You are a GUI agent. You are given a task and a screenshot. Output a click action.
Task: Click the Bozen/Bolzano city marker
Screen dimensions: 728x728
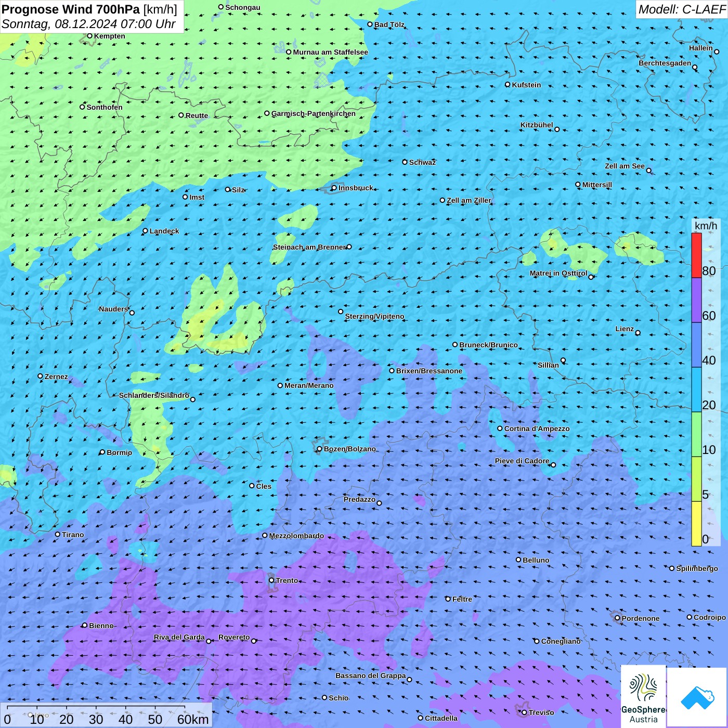[319, 449]
